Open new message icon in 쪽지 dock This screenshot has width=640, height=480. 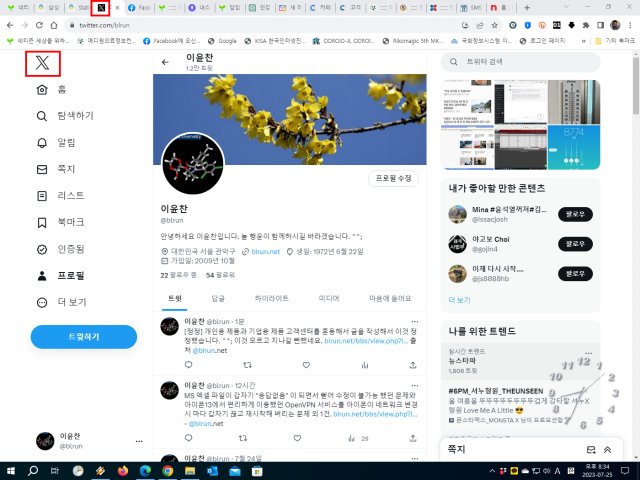click(591, 449)
